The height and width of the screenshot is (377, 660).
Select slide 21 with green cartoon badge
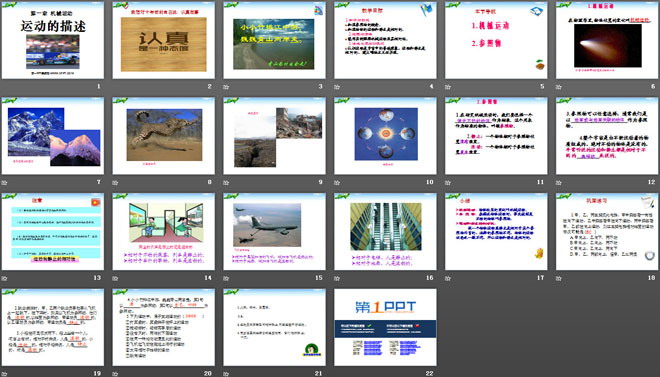pyautogui.click(x=274, y=327)
